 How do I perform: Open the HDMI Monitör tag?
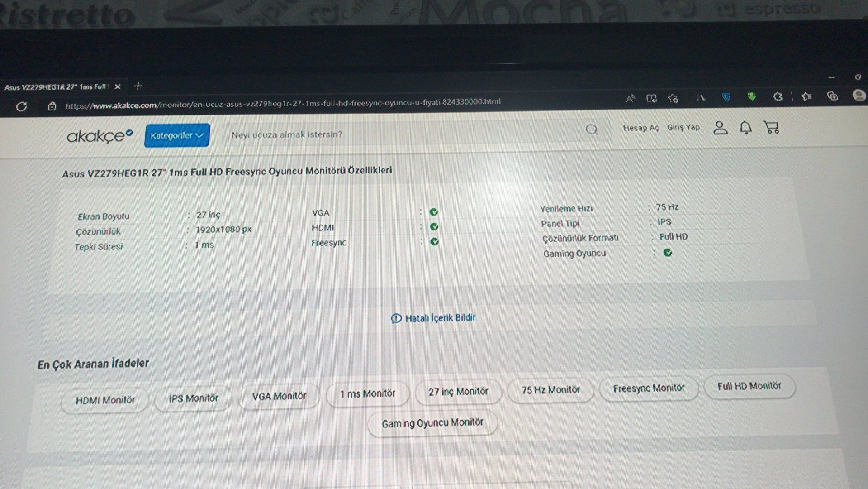[105, 400]
